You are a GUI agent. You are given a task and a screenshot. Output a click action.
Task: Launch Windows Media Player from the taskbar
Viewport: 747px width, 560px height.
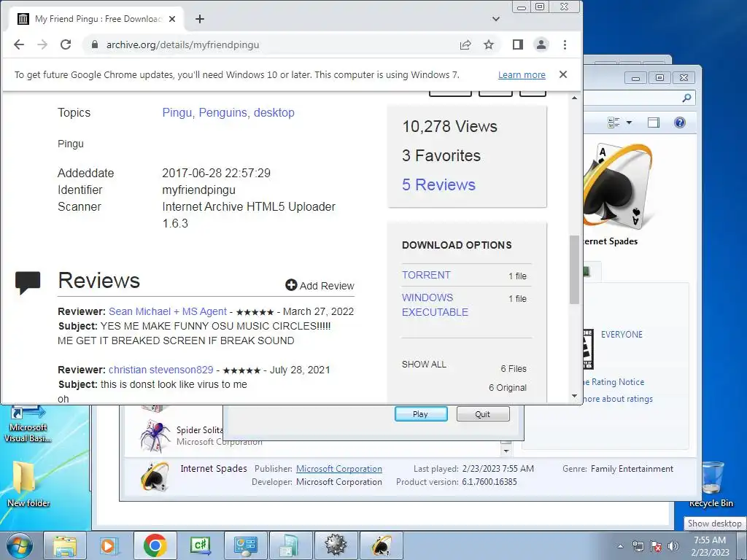point(109,545)
